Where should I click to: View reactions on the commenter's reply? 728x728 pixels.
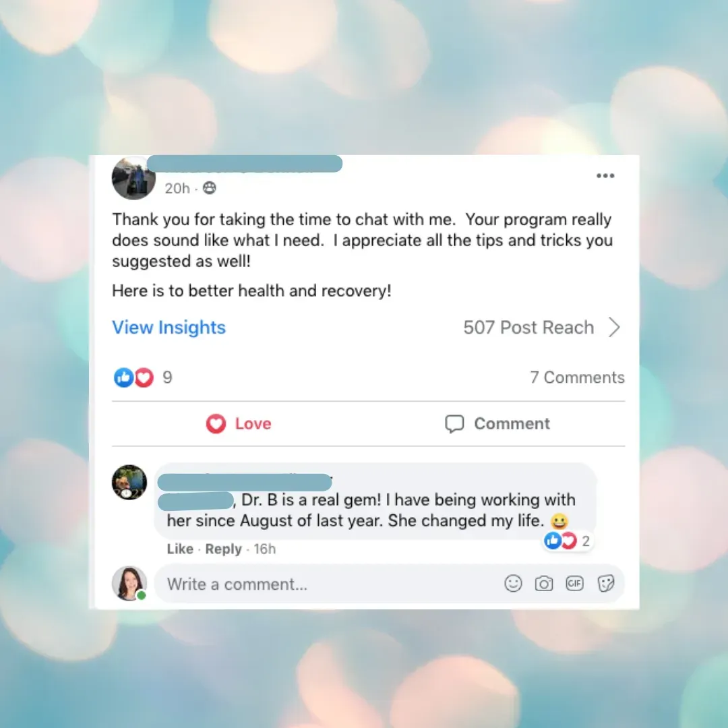click(x=568, y=541)
